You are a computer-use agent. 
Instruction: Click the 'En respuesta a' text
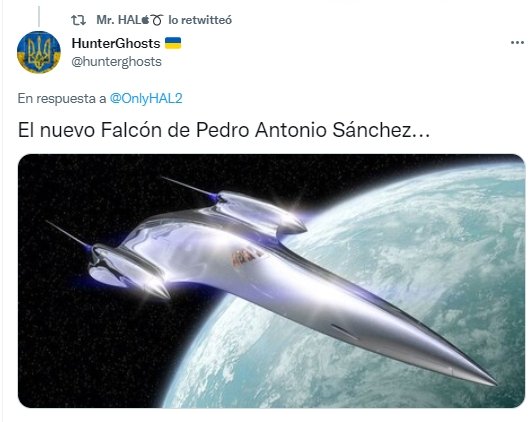tap(62, 99)
